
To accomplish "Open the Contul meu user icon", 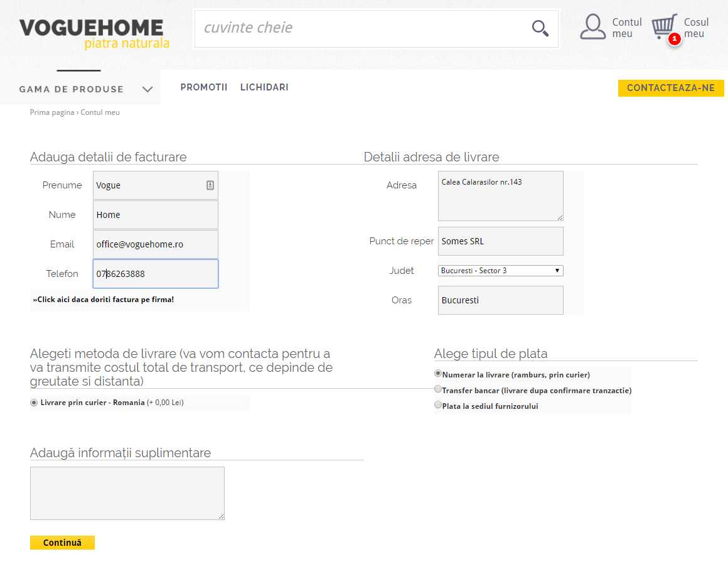I will tap(592, 27).
